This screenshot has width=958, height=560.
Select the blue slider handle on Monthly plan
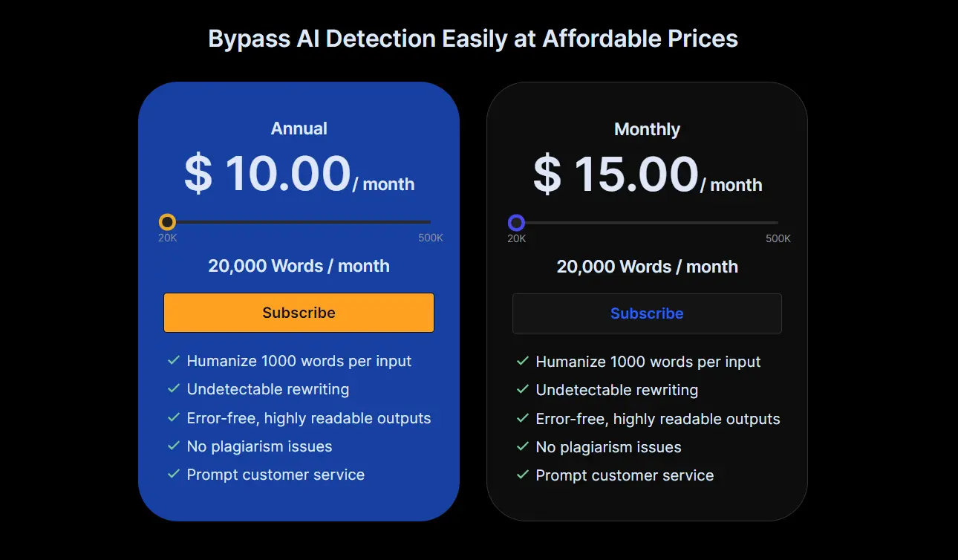click(x=516, y=222)
